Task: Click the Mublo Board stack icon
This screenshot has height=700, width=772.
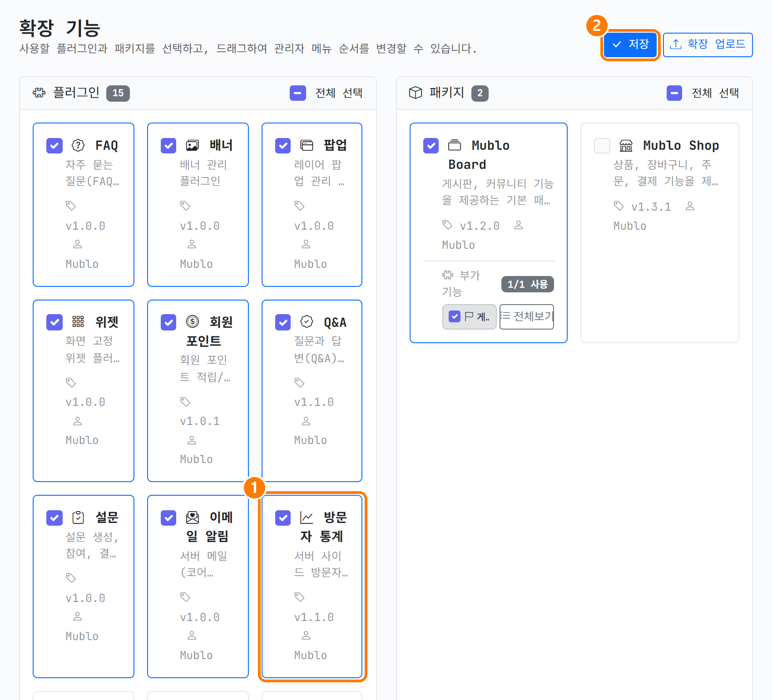Action: 455,145
